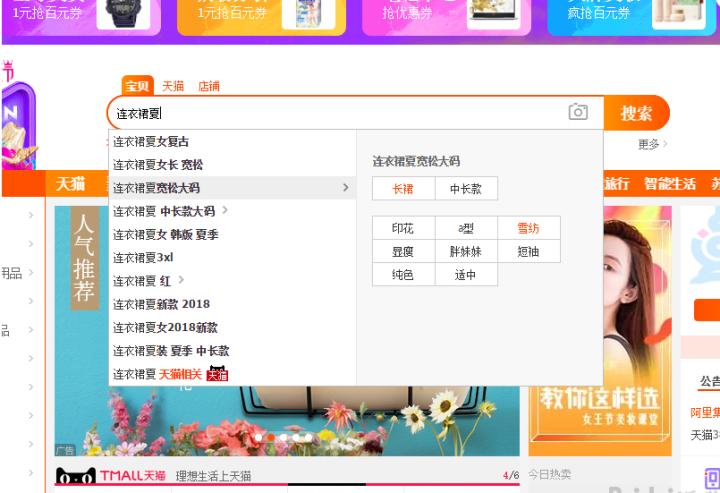This screenshot has width=720, height=493.
Task: Choose the 适中 filter option
Action: (x=466, y=275)
